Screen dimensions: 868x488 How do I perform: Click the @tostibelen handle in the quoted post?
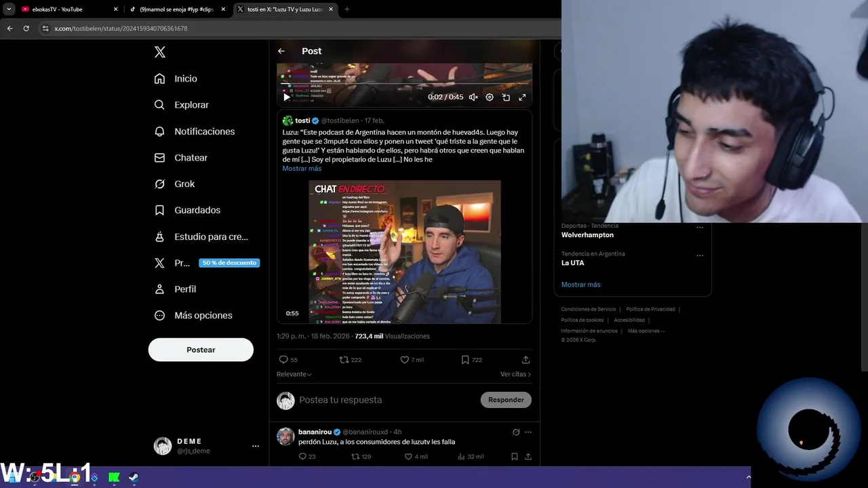pos(340,121)
